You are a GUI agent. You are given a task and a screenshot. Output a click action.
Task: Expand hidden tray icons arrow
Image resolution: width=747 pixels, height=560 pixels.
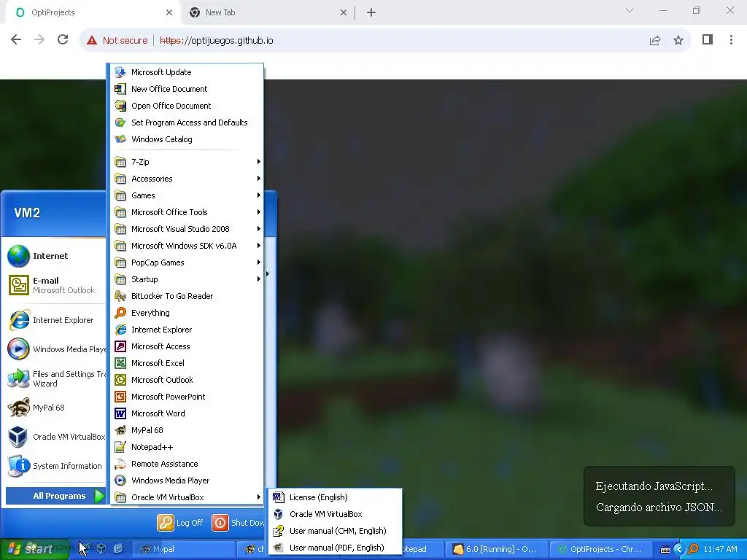679,549
